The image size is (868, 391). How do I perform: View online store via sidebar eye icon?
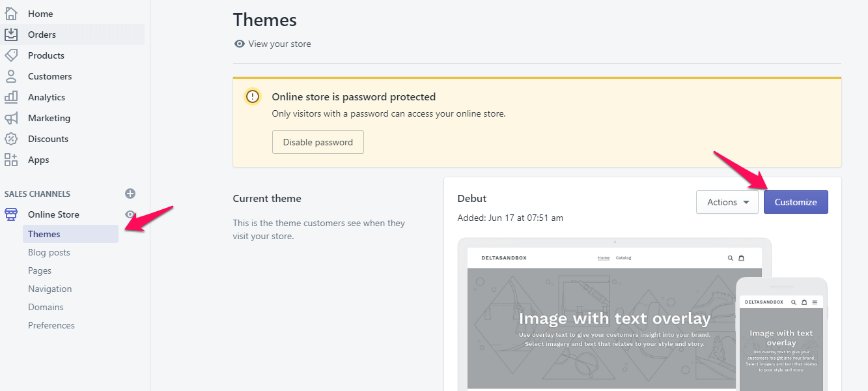pyautogui.click(x=130, y=214)
